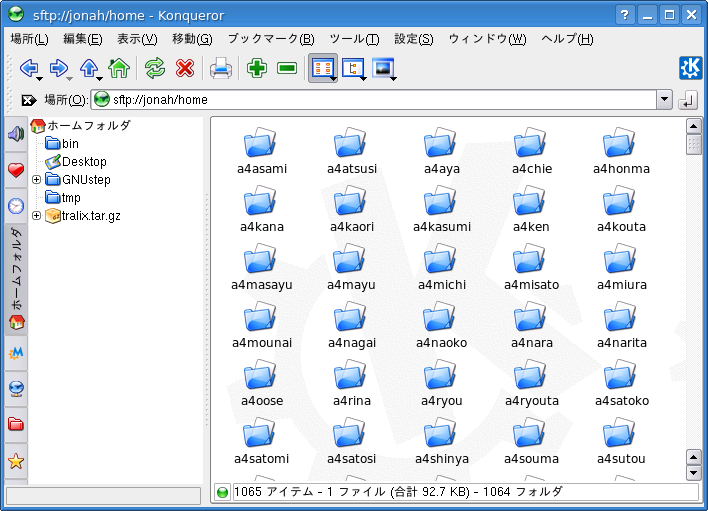Open the tree view mode dropdown arrow
This screenshot has height=511, width=708.
coord(363,79)
